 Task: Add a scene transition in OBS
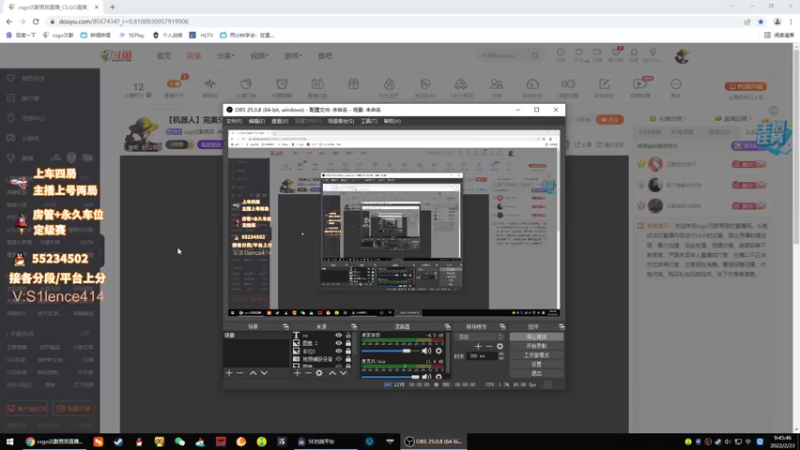pos(478,346)
